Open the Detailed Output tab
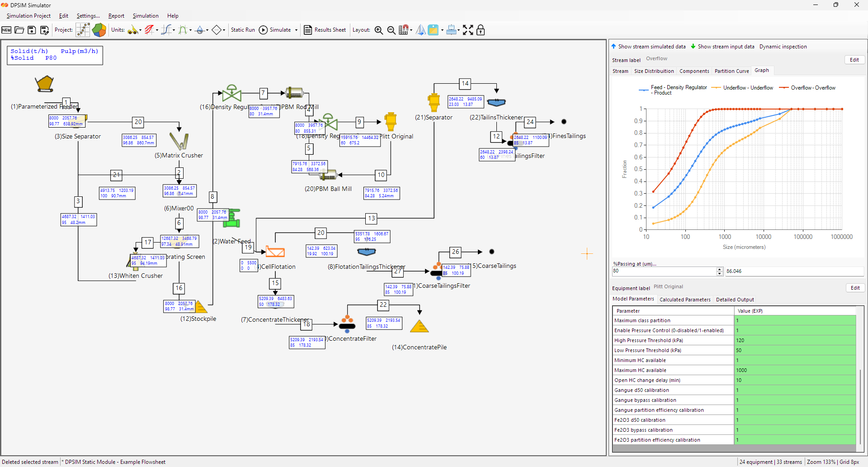The height and width of the screenshot is (467, 868). (x=735, y=300)
